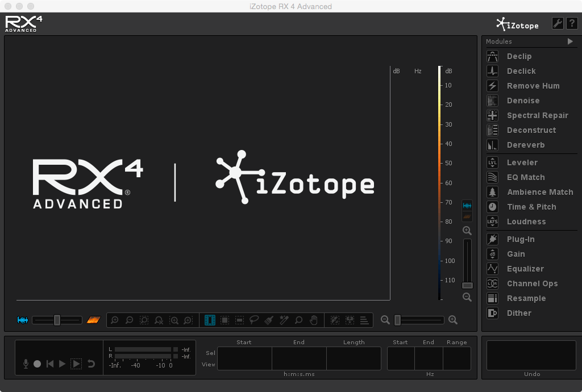582x392 pixels.
Task: Select the time-frequency rectangle selection tool
Action: click(x=225, y=320)
